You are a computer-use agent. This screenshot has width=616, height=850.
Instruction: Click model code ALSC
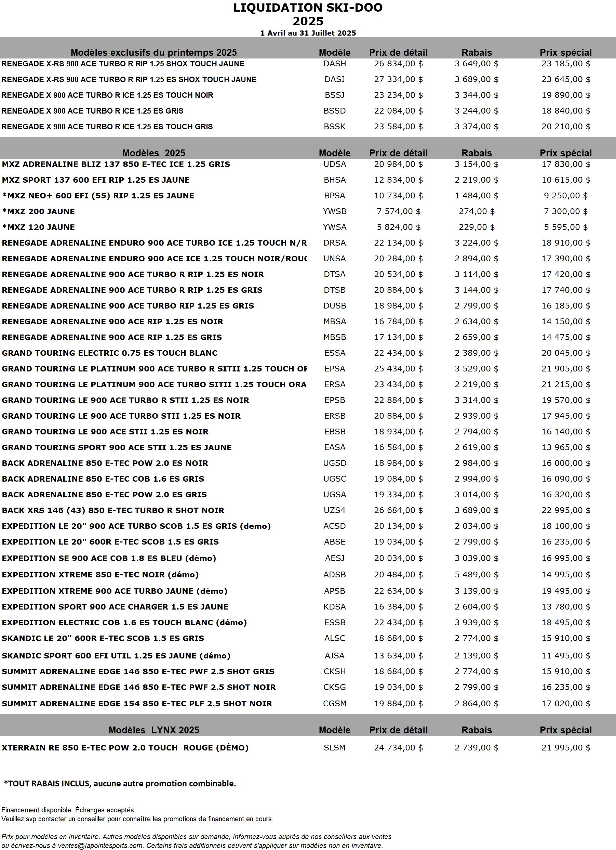(334, 639)
